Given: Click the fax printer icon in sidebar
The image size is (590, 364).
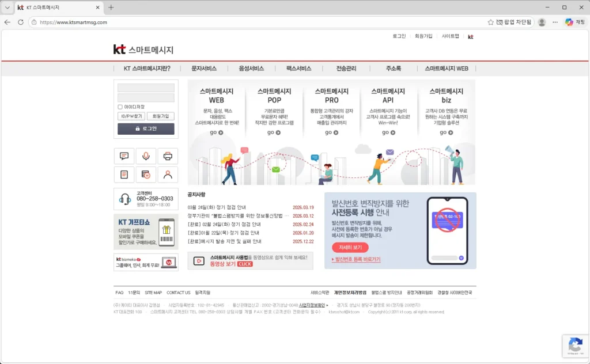Looking at the screenshot, I should (x=167, y=156).
